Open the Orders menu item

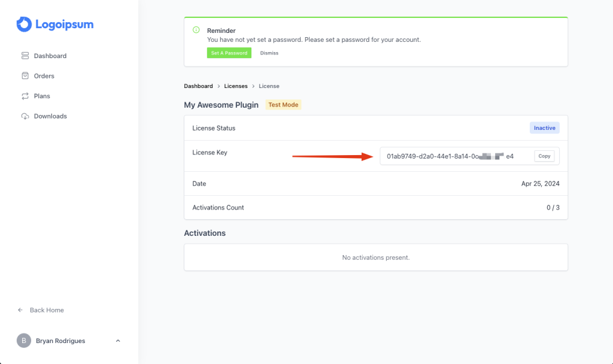click(x=44, y=76)
